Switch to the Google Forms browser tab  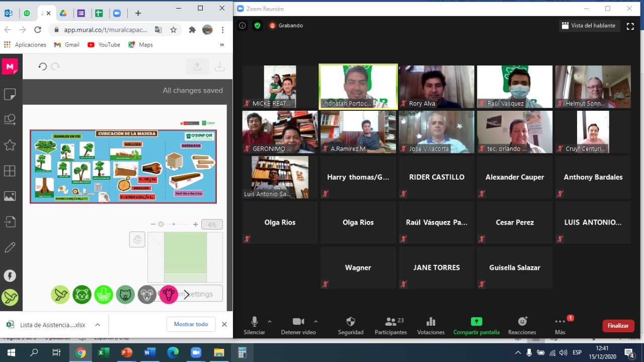pos(81,13)
